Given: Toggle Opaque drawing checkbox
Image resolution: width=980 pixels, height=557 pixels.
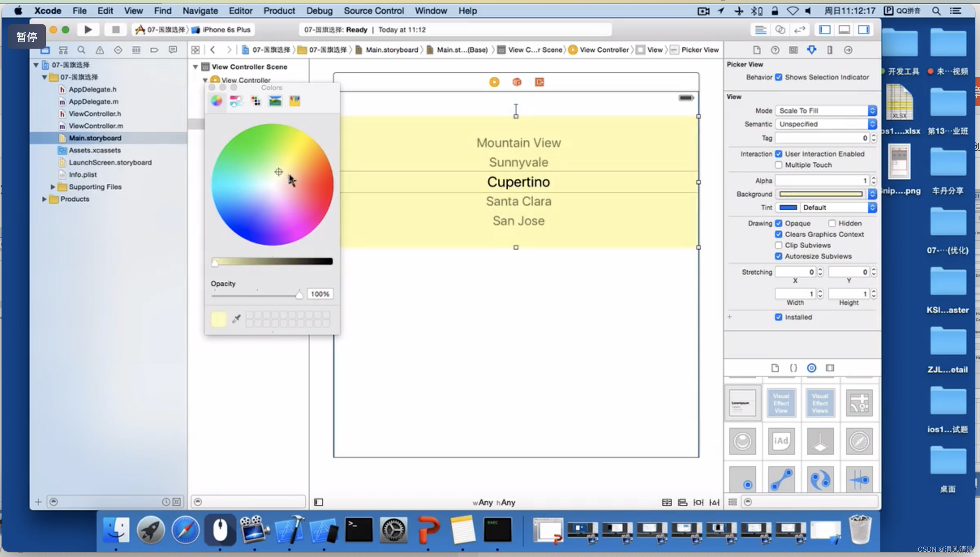Looking at the screenshot, I should pos(778,223).
